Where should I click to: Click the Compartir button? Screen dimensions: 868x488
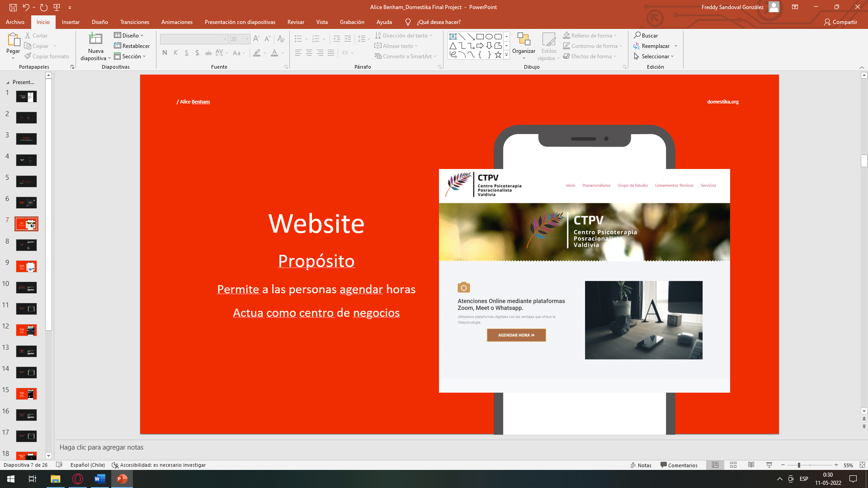click(x=840, y=22)
